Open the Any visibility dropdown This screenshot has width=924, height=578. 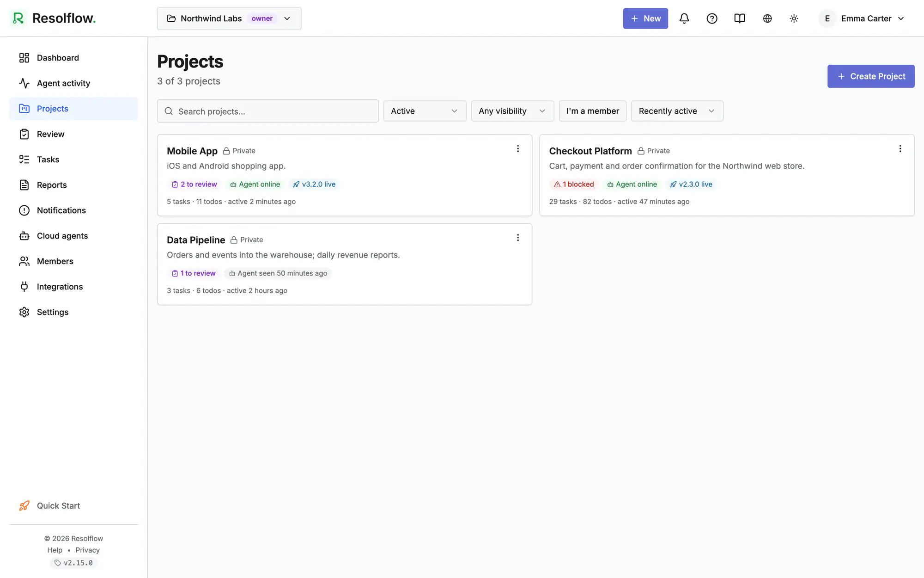point(512,111)
